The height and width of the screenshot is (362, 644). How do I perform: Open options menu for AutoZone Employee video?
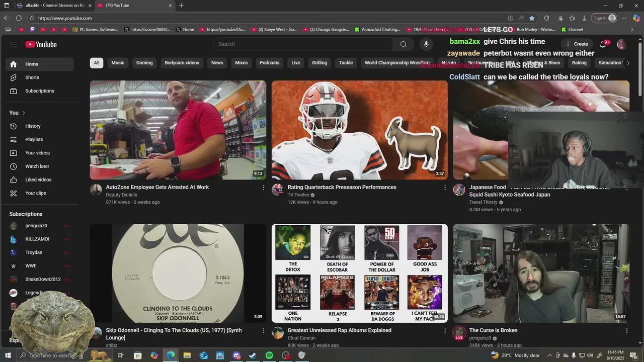click(x=263, y=188)
